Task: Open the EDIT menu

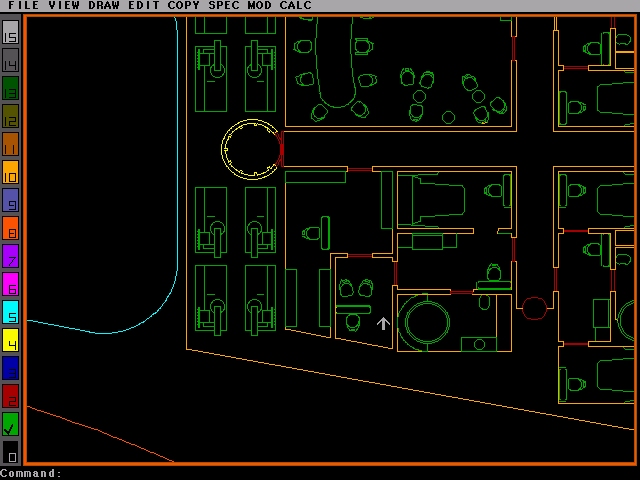Action: 144,6
